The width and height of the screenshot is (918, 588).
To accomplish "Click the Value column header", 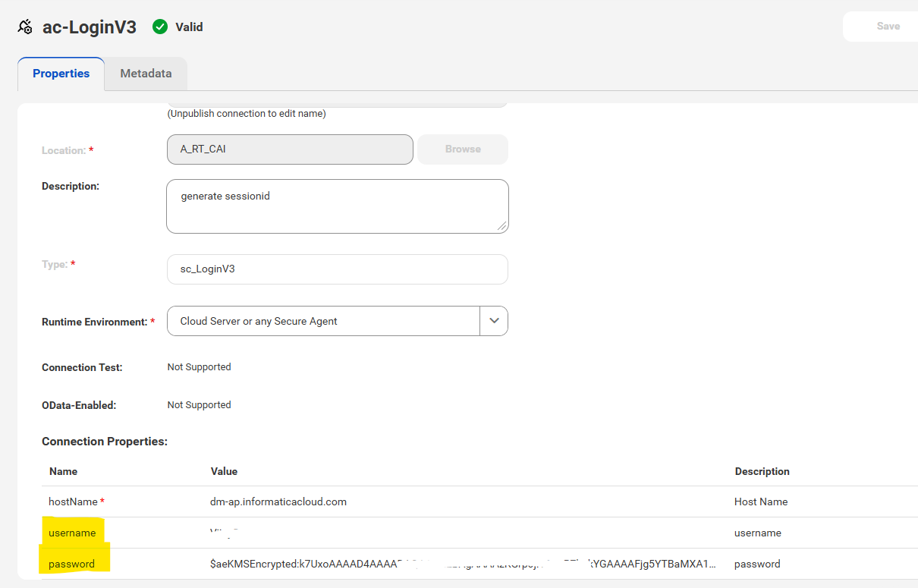I will 224,471.
